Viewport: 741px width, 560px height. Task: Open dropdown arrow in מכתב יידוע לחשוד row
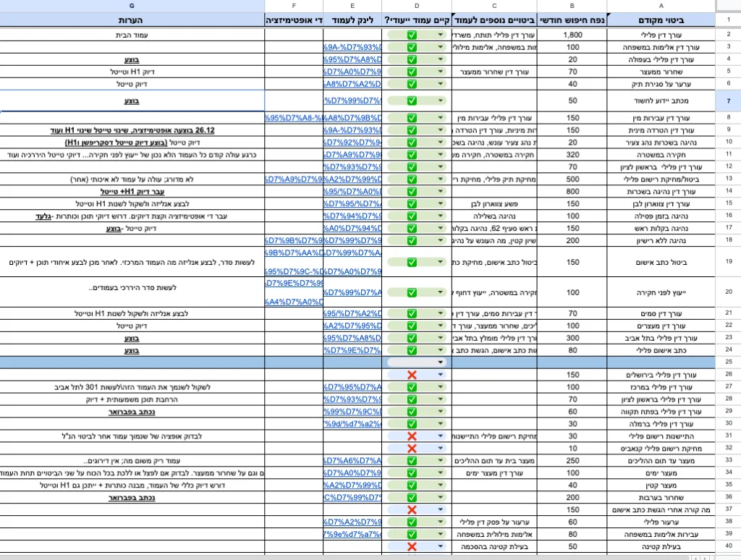click(x=441, y=101)
